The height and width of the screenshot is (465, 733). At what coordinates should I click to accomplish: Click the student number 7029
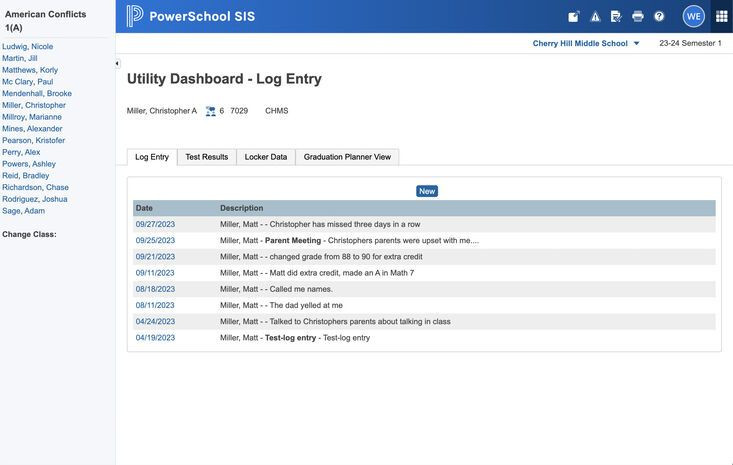(239, 111)
